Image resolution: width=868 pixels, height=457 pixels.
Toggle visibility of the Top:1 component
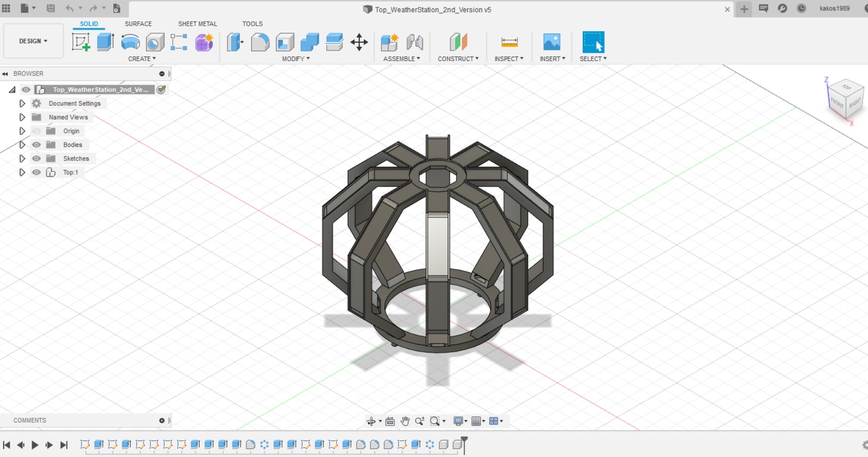[36, 172]
